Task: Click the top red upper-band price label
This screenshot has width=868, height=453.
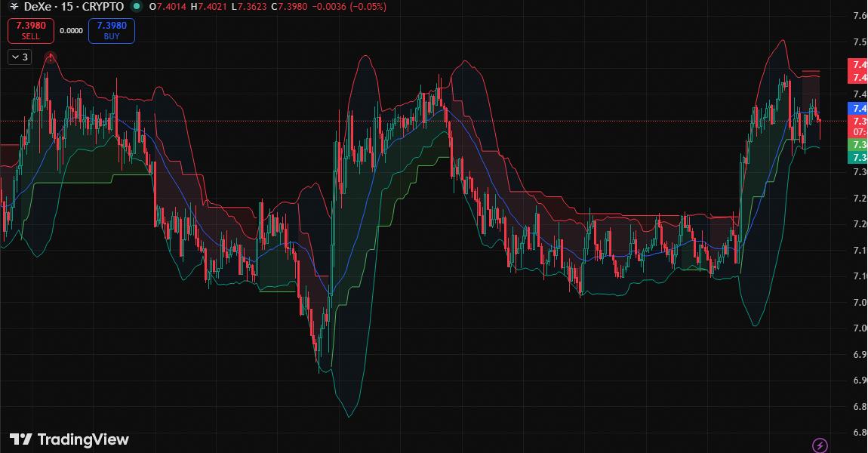Action: tap(858, 65)
